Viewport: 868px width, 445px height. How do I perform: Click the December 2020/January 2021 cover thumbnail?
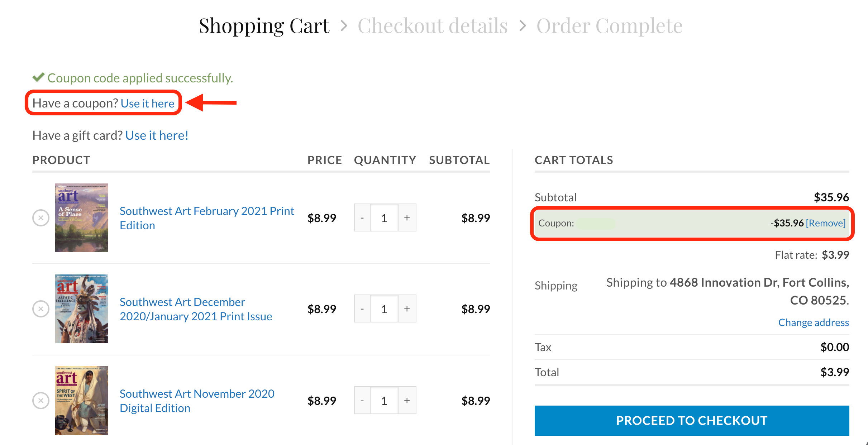point(82,309)
